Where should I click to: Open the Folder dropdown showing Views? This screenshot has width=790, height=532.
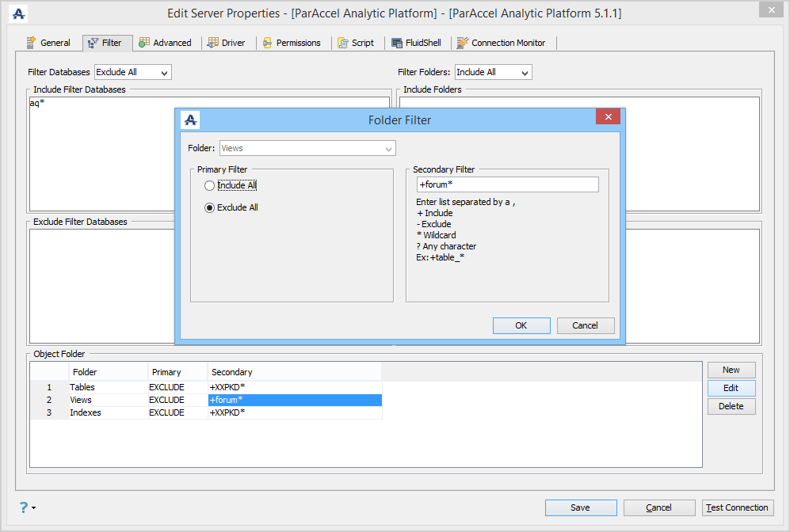coord(307,148)
